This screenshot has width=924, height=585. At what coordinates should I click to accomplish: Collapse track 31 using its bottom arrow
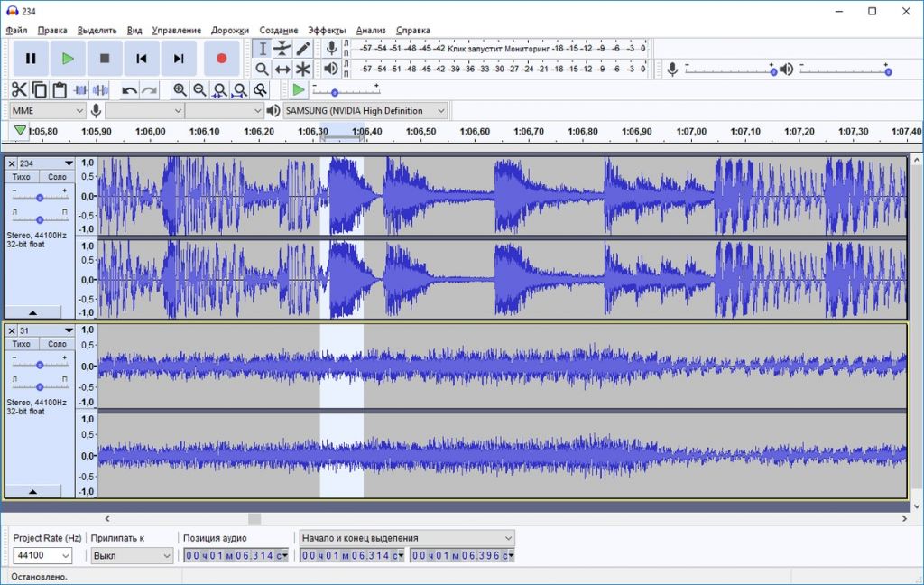point(33,492)
